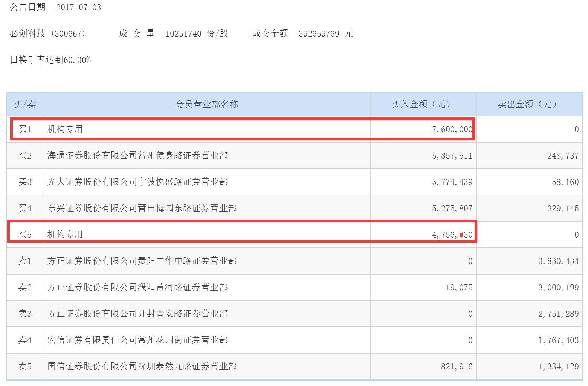Click the 卖1 row label

click(25, 261)
